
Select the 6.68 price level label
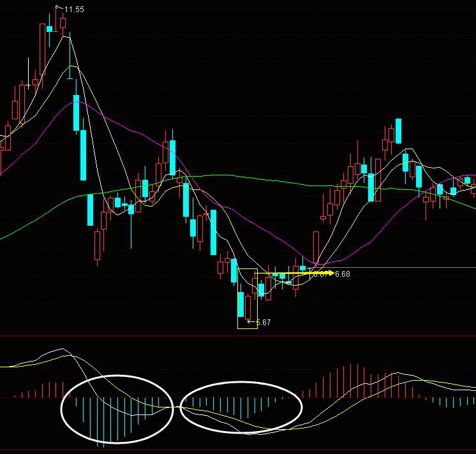(343, 274)
